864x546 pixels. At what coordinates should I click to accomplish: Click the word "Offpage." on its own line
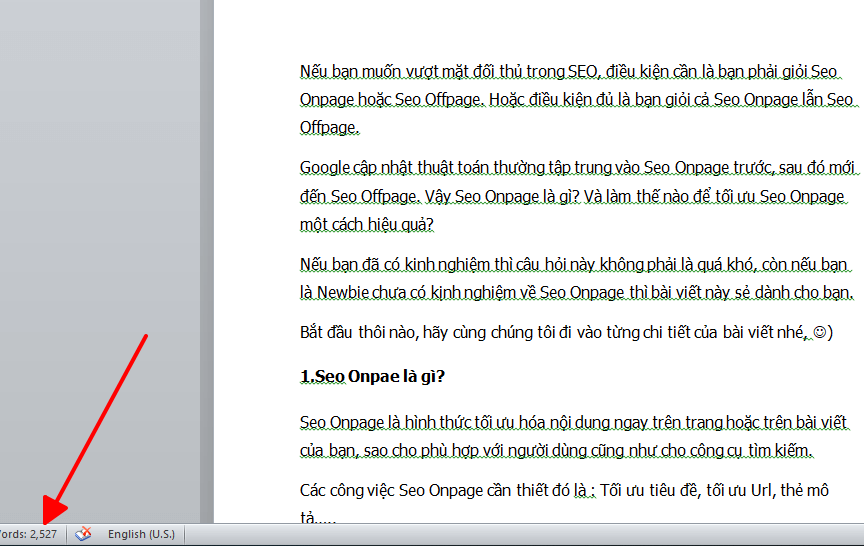pos(330,128)
